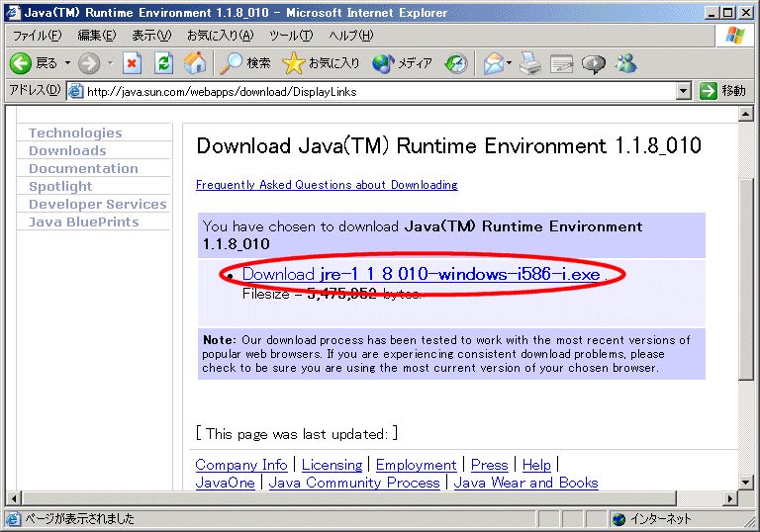Open Documentation in the sidebar
The width and height of the screenshot is (760, 532).
83,169
